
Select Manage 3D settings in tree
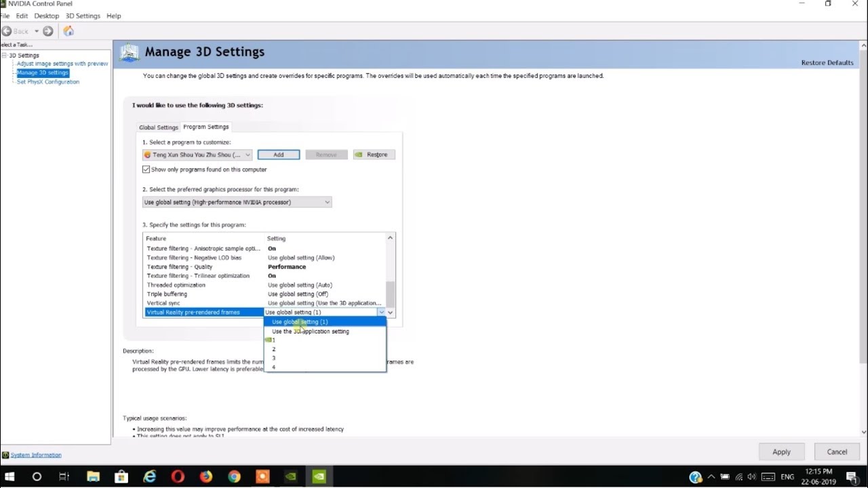point(43,73)
